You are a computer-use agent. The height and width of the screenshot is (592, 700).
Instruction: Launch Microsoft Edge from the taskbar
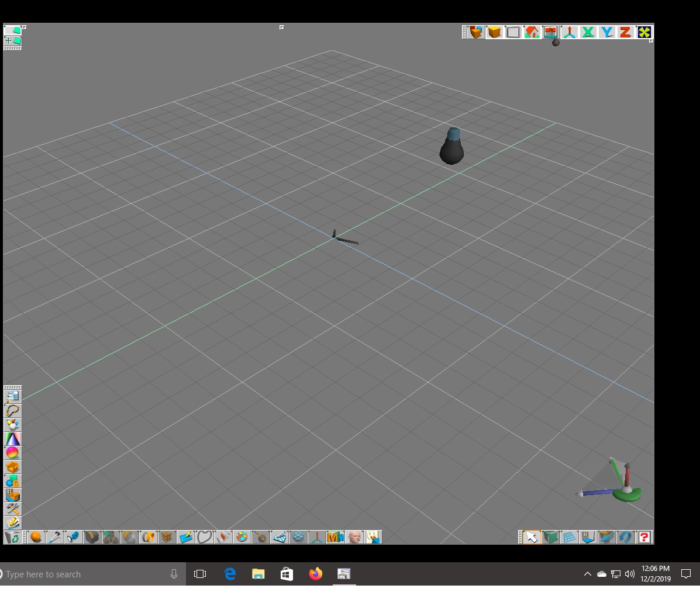pos(230,574)
